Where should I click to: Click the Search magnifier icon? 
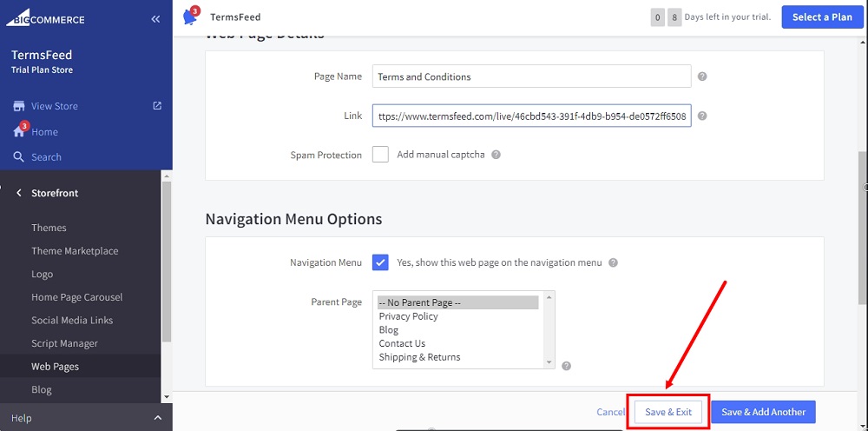[19, 156]
